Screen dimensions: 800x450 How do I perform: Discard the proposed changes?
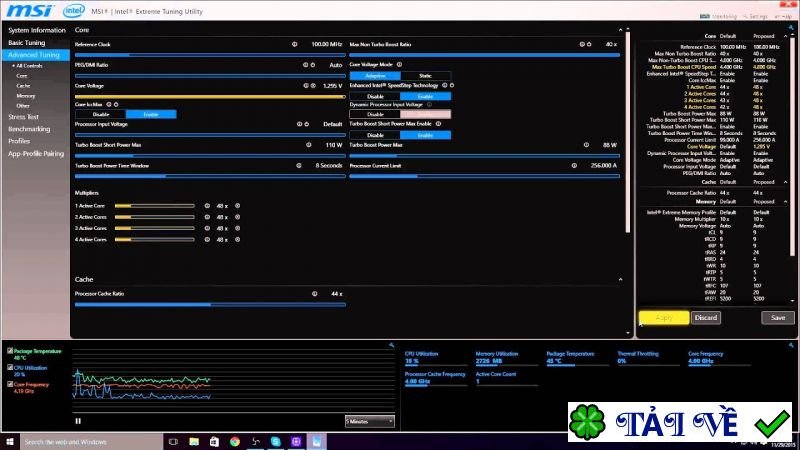[706, 318]
